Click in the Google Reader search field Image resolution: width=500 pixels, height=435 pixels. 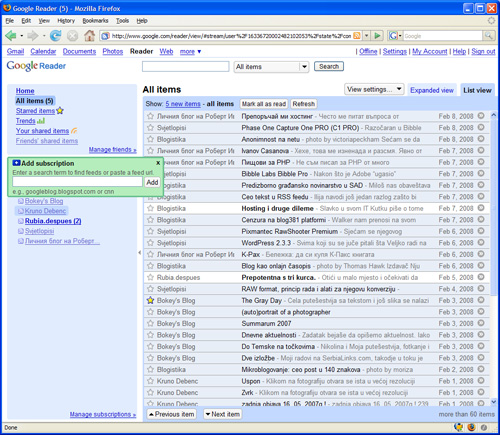(x=185, y=66)
